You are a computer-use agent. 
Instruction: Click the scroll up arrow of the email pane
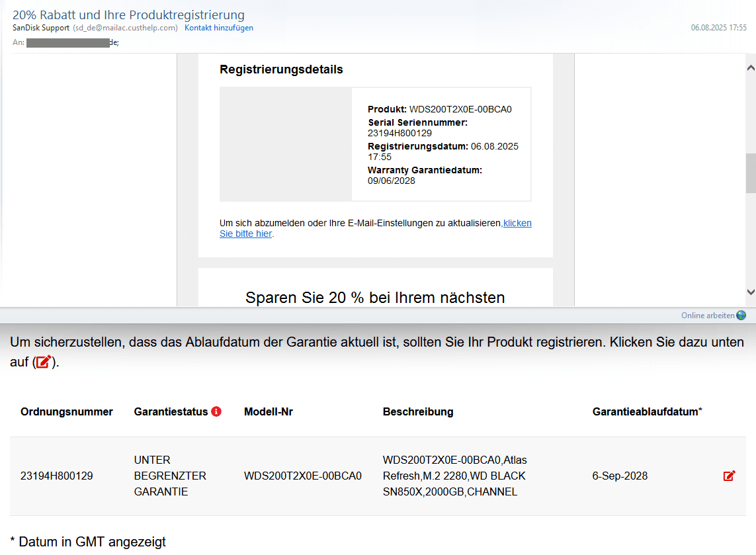pos(751,68)
